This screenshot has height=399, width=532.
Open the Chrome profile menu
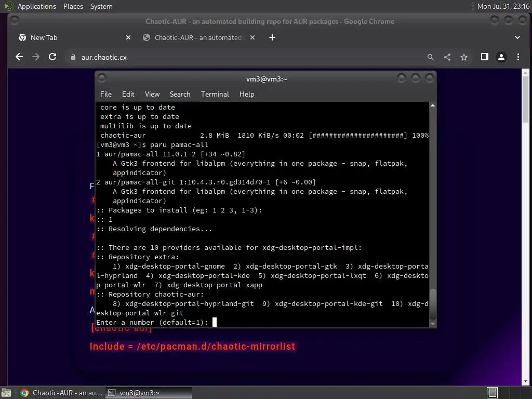[x=501, y=57]
